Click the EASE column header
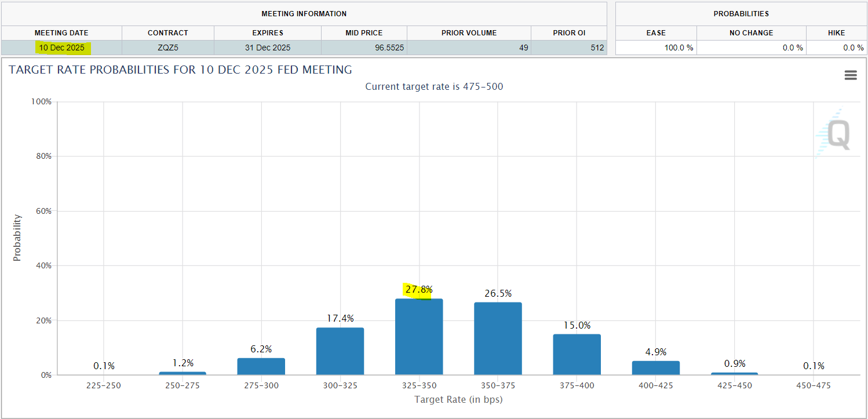 pyautogui.click(x=657, y=33)
